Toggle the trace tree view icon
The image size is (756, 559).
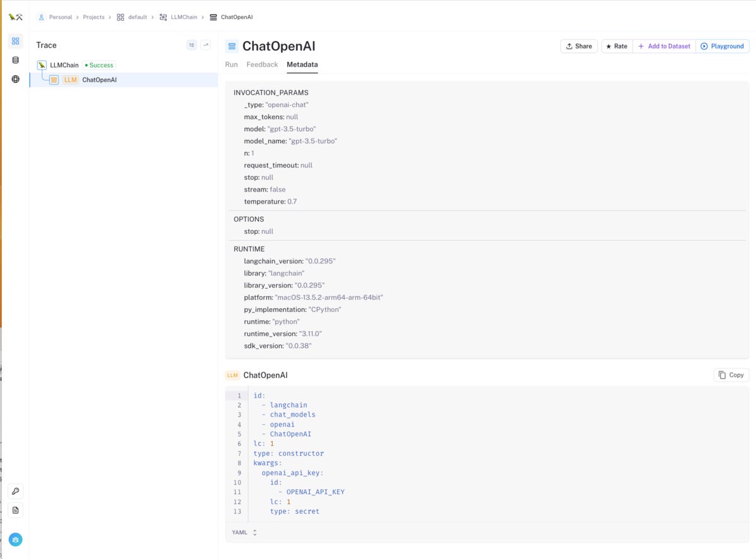tap(192, 45)
